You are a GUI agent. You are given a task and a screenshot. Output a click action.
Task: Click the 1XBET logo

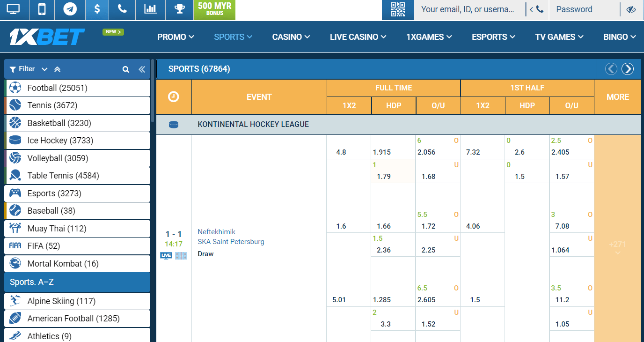pyautogui.click(x=47, y=37)
